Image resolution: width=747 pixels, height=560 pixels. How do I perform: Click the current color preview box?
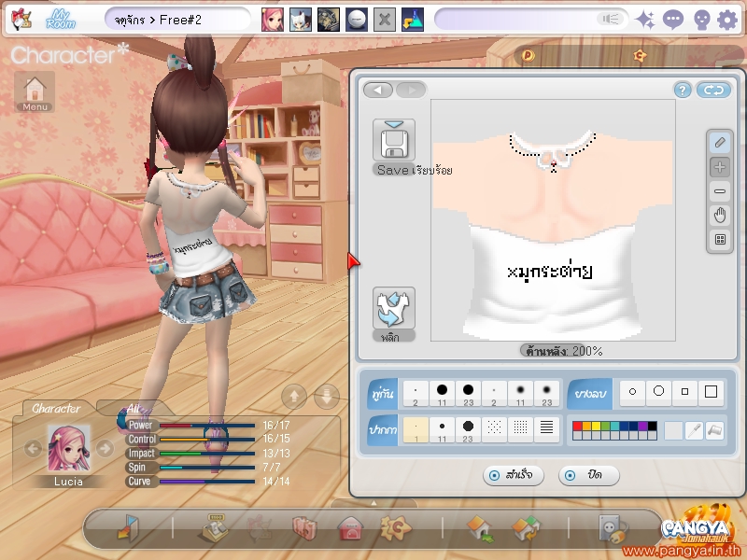point(673,430)
